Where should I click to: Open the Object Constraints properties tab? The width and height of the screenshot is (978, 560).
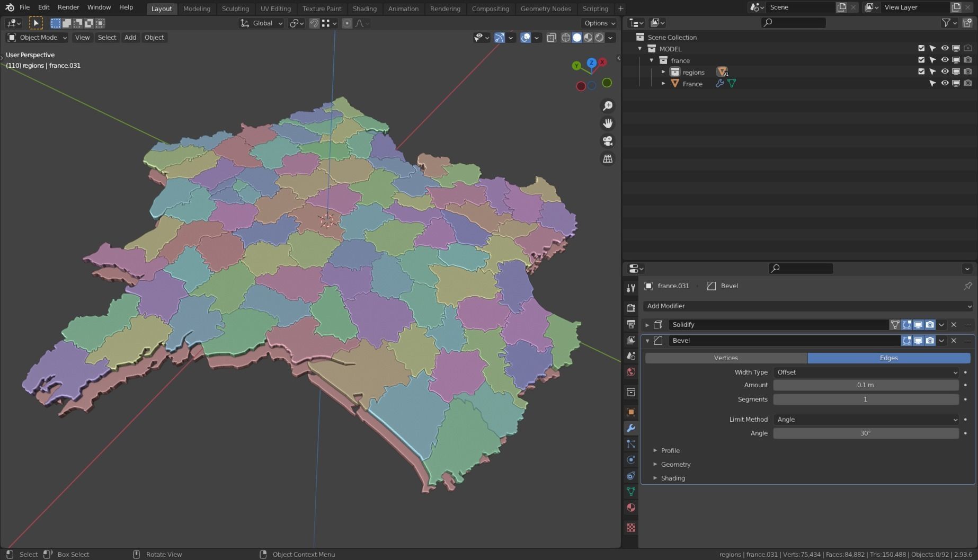(630, 476)
